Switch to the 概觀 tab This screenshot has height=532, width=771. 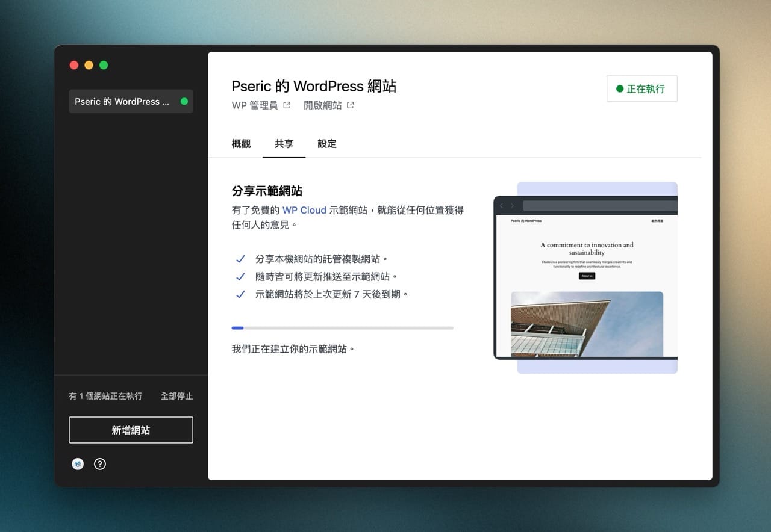pyautogui.click(x=241, y=144)
